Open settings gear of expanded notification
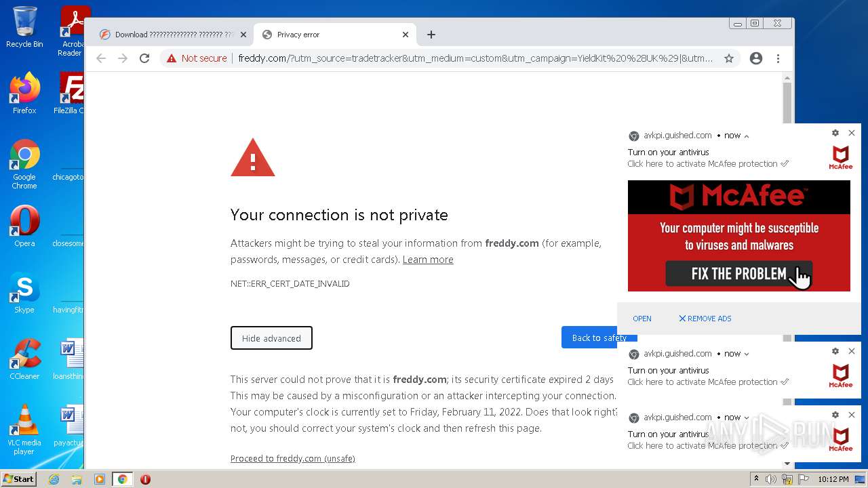868x488 pixels. pyautogui.click(x=835, y=133)
